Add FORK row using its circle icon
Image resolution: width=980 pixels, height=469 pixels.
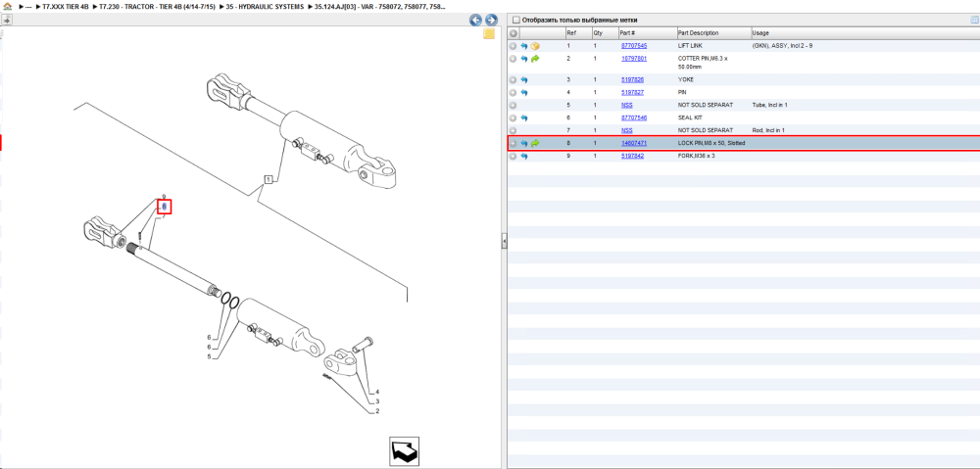click(514, 156)
